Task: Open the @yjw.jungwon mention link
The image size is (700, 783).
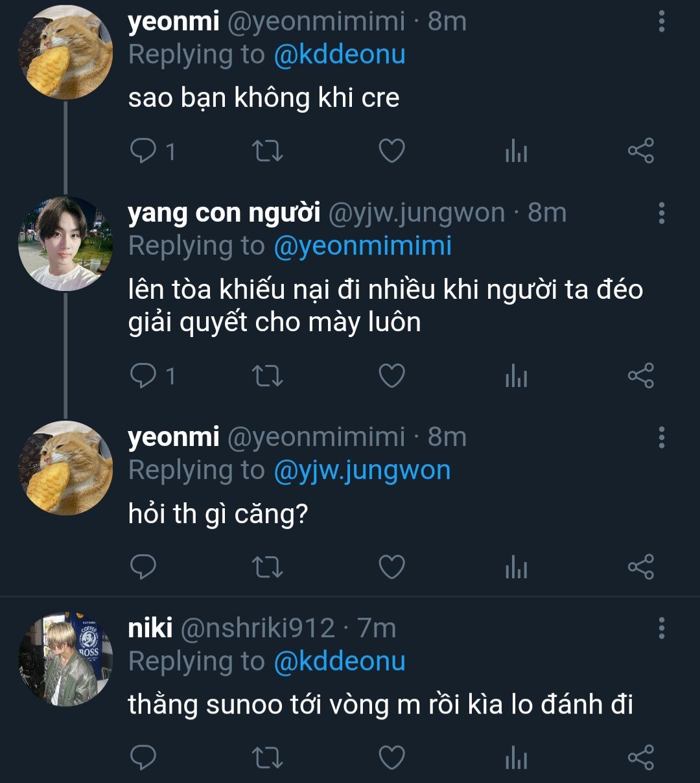Action: [362, 471]
